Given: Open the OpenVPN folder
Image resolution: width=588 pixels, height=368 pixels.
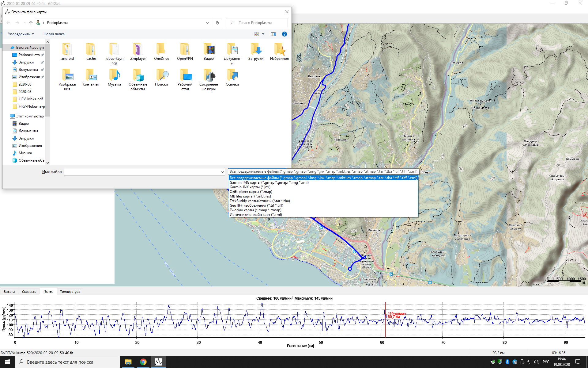Looking at the screenshot, I should [185, 52].
